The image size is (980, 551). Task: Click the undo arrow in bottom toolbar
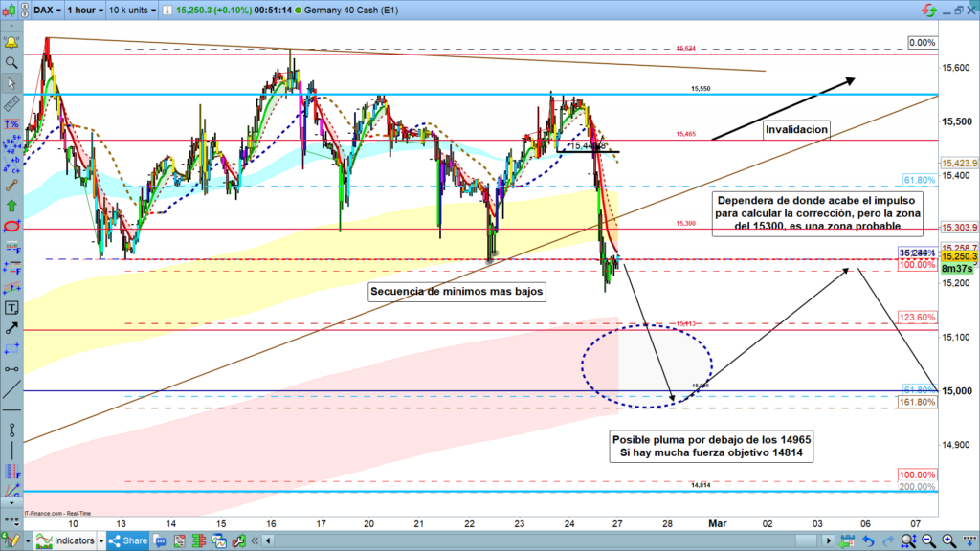pos(867,541)
